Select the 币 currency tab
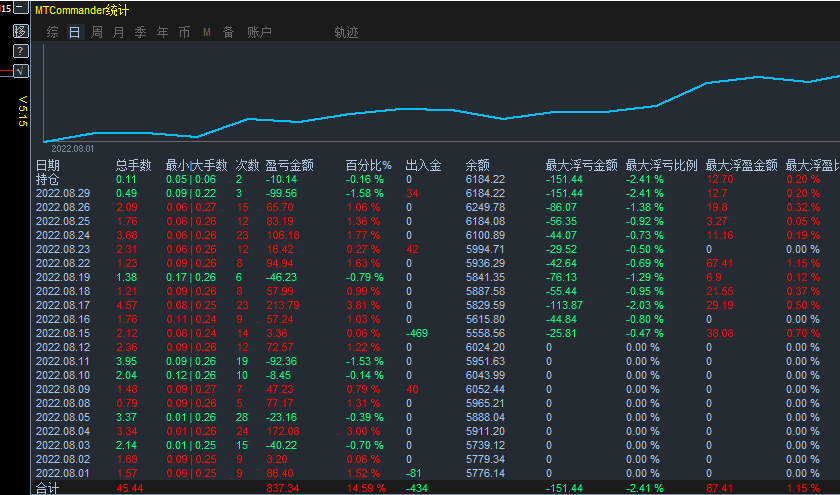This screenshot has height=495, width=840. (184, 32)
